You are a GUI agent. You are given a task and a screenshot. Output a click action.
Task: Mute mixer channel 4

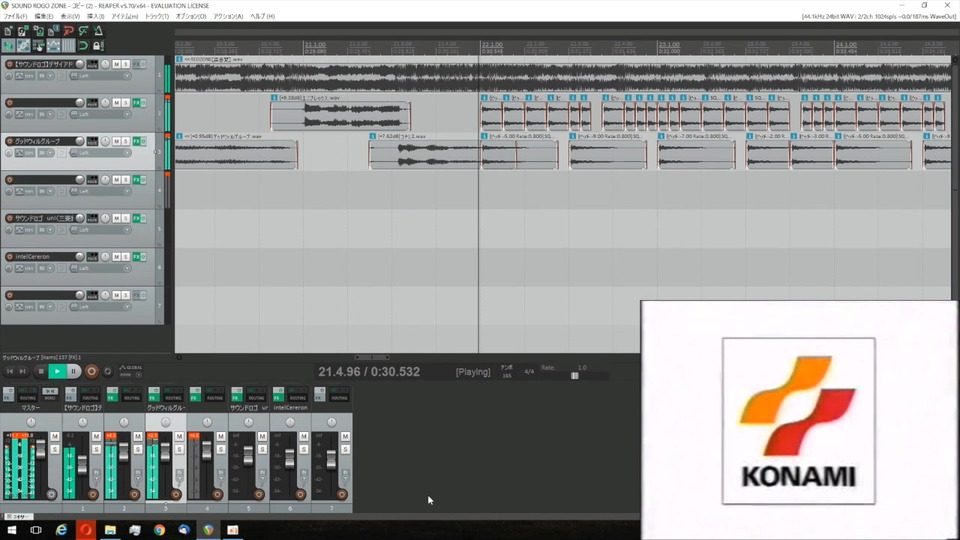pyautogui.click(x=221, y=437)
